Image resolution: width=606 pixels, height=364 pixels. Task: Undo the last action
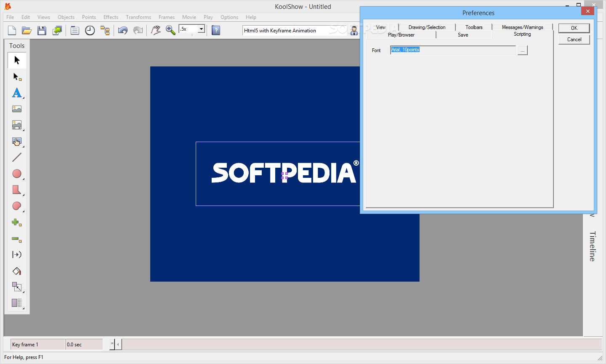(123, 30)
